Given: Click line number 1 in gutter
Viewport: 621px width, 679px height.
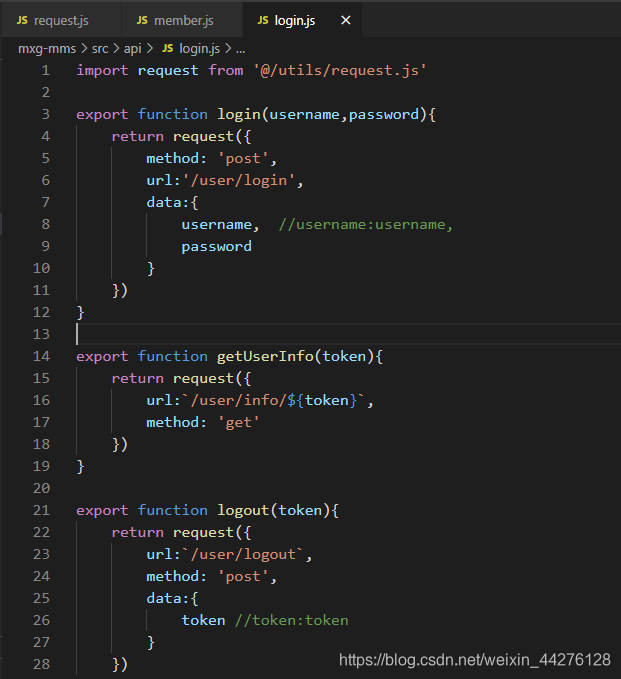Looking at the screenshot, I should click(45, 70).
